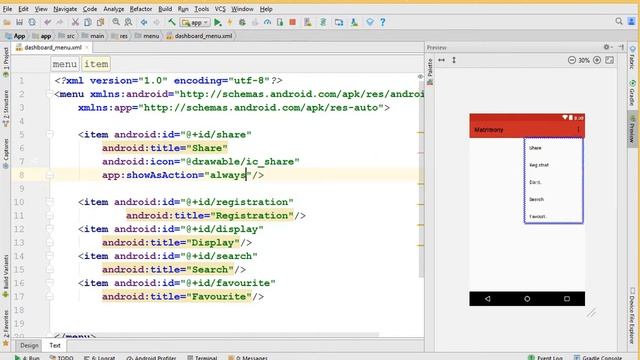Viewport: 640px width, 360px height.
Task: Collapse the menu fold on line 2
Action: click(50, 94)
